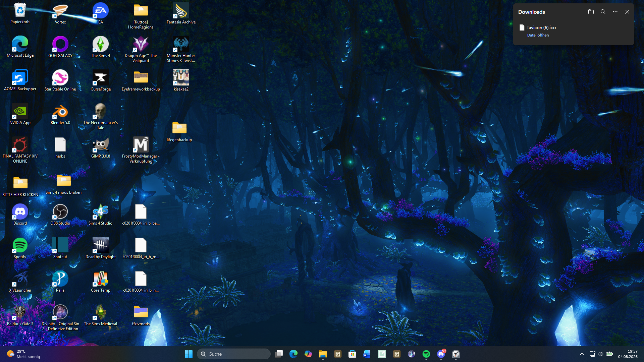Select Sims 4 Studio shortcut
The image size is (644, 362).
tap(101, 215)
